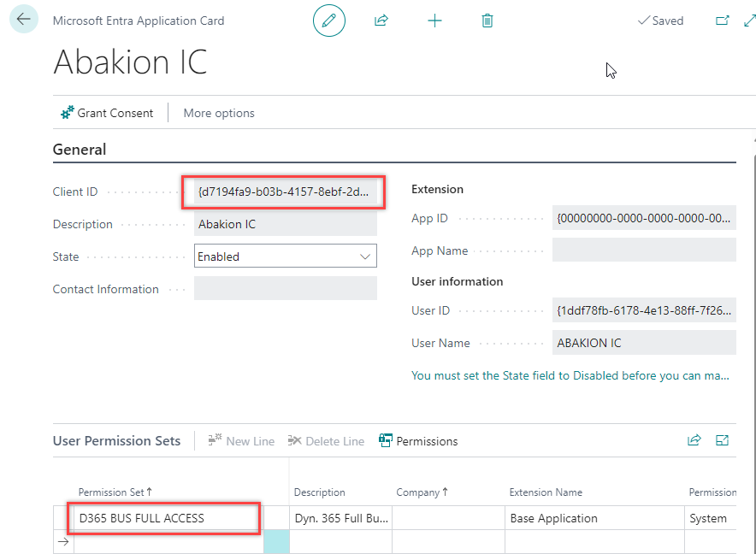Screen dimensions: 756x554
Task: Sort by Company column header
Action: [x=422, y=492]
